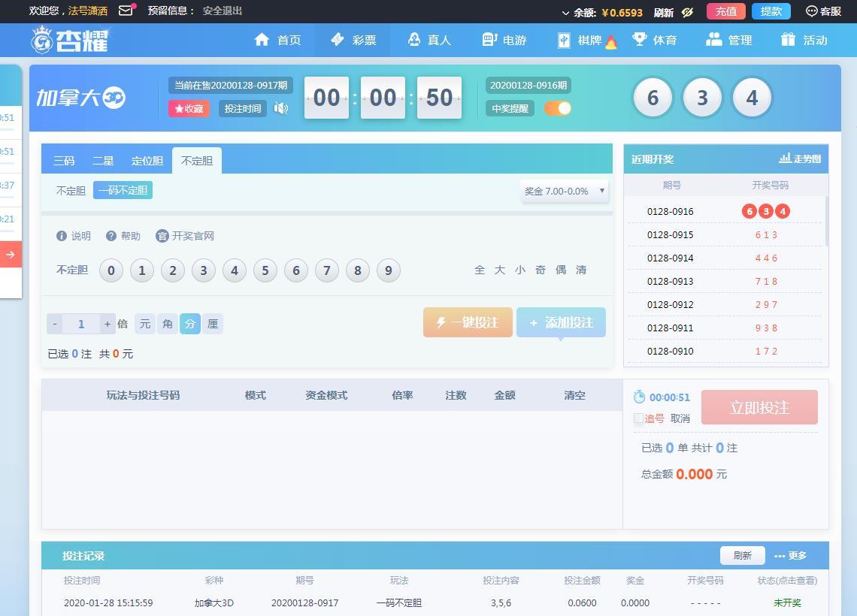Click the multiplier input field
Image resolution: width=857 pixels, height=616 pixels.
pos(81,324)
